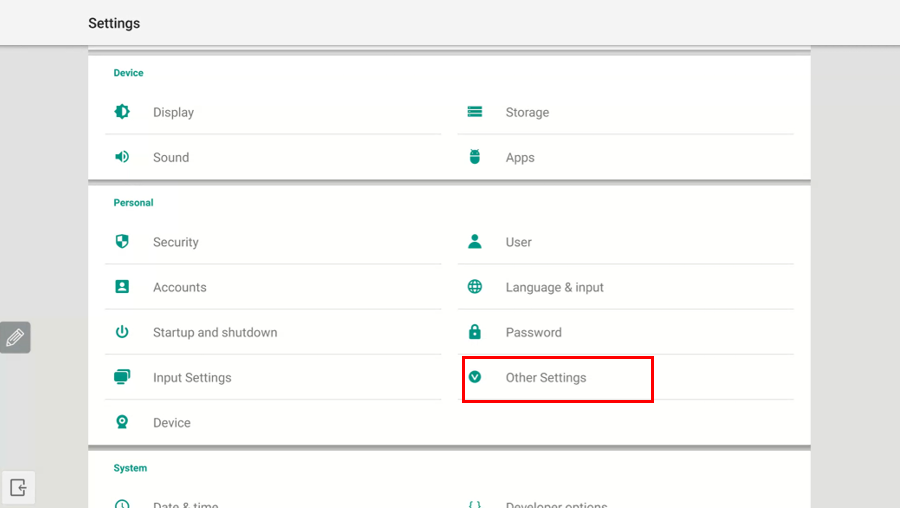Click the Personal section header
The width and height of the screenshot is (900, 508).
[x=133, y=203]
